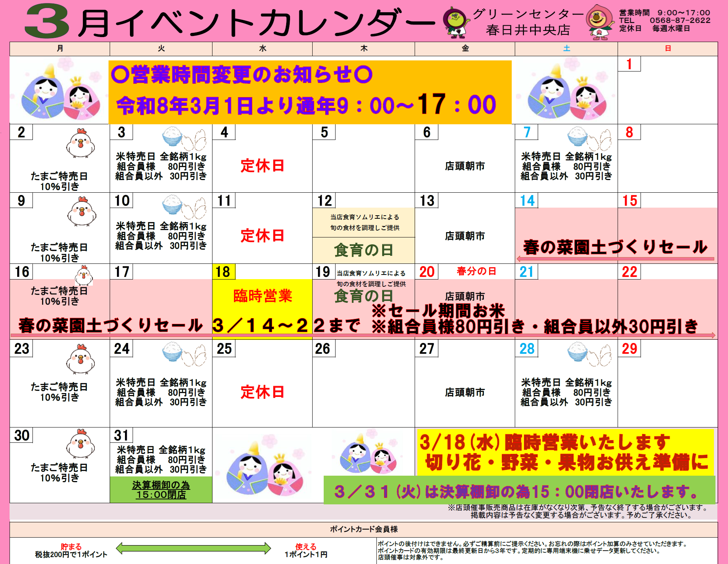This screenshot has width=728, height=564.
Task: Click the chicken icon in the March 30 cell
Action: 80,444
